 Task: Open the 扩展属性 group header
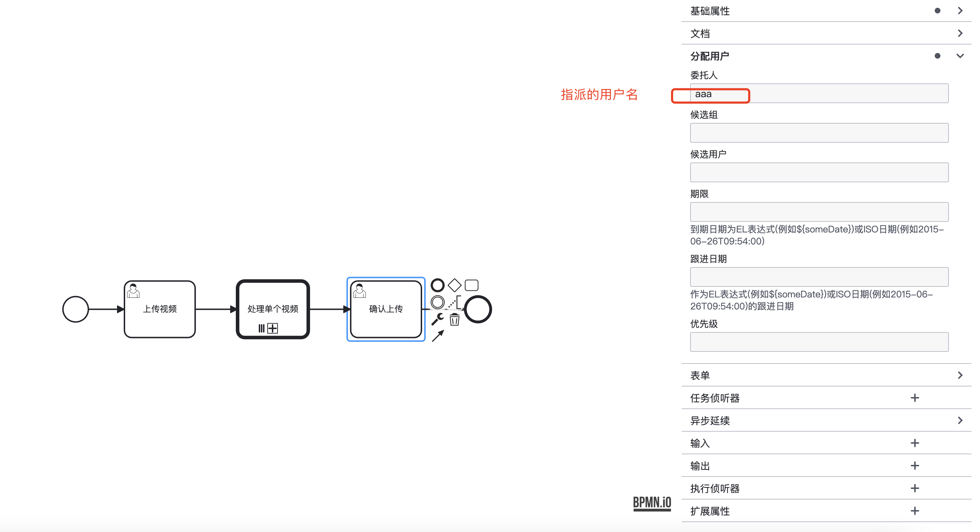(826, 511)
